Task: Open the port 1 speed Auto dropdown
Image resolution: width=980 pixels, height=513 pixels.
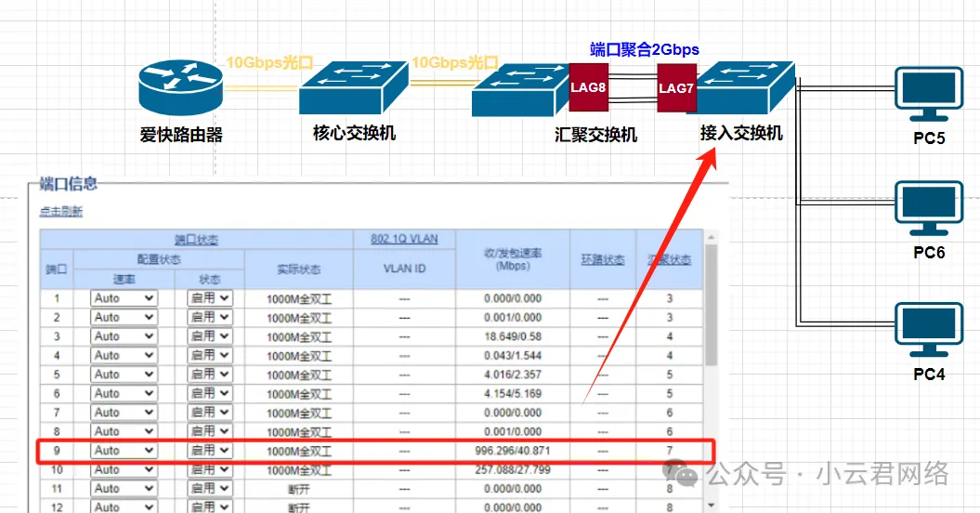Action: pos(124,298)
